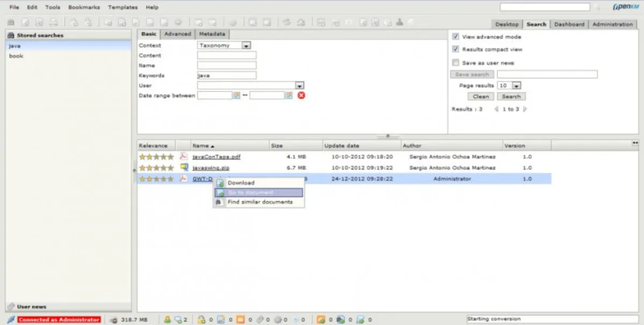Screen dimensions: 644x325
Task: Click the repository size disk icon
Action: coord(113,320)
